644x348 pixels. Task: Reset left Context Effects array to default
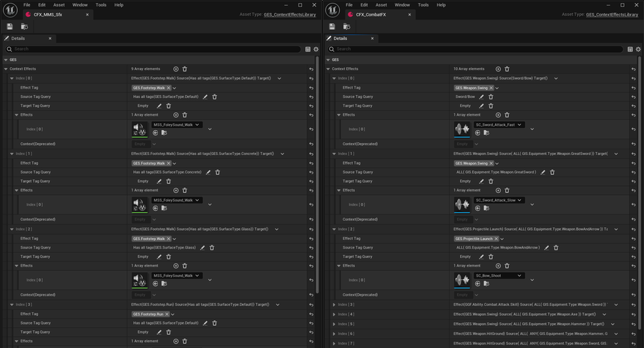(x=311, y=69)
